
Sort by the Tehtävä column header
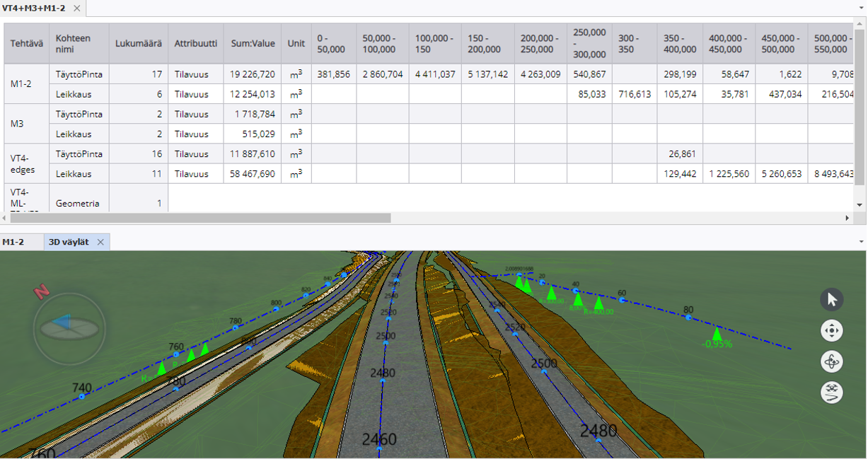[27, 43]
